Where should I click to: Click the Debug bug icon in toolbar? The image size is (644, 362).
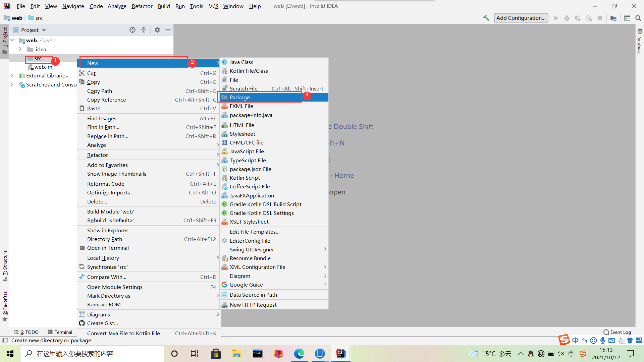pos(567,18)
